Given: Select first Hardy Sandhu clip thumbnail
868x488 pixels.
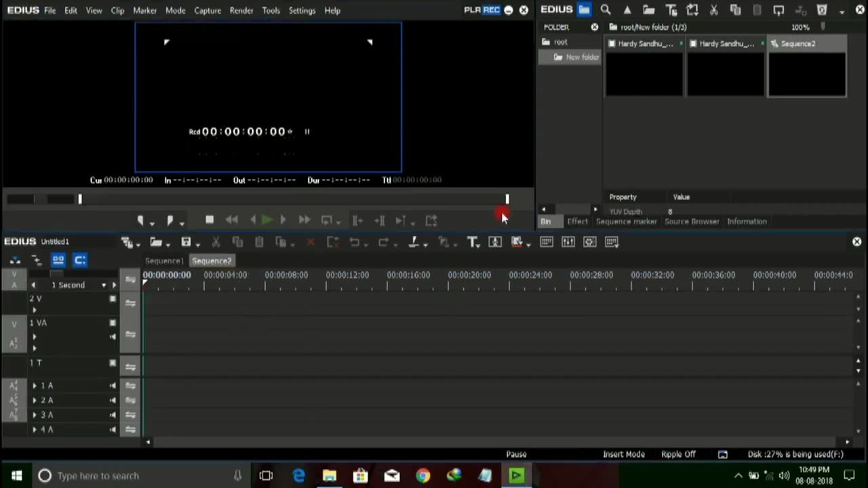Looking at the screenshot, I should 644,66.
